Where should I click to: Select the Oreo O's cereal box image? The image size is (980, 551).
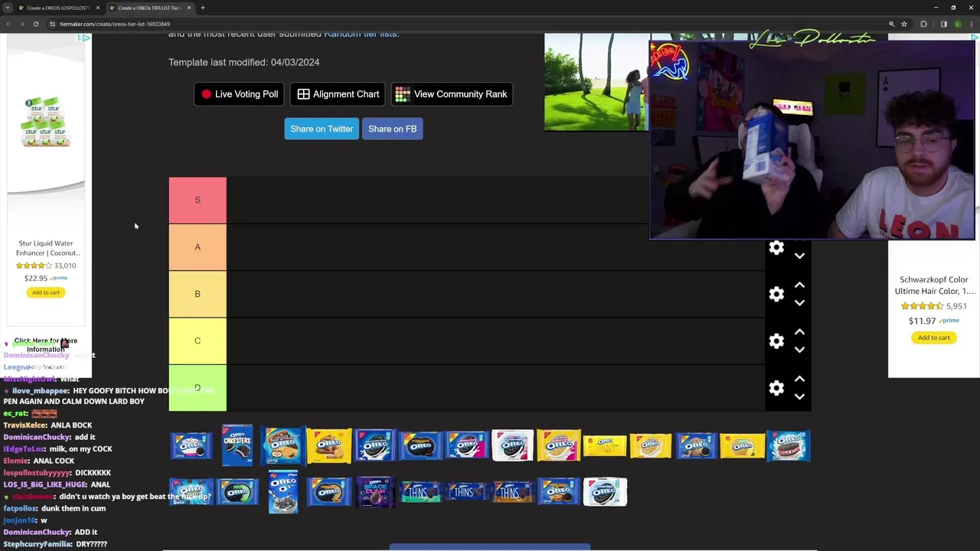coord(283,492)
